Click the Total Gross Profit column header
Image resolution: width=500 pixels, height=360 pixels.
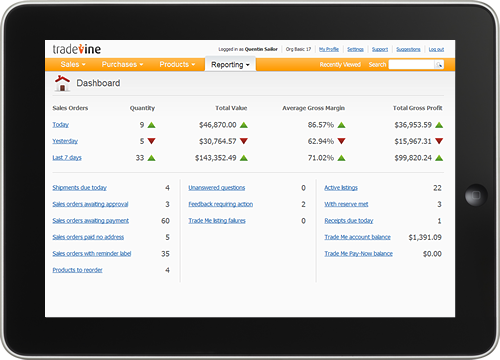(x=417, y=108)
